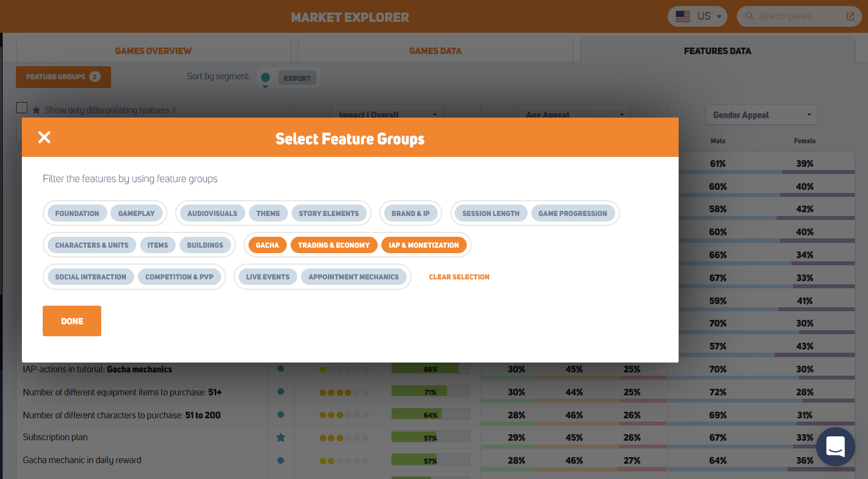Screen dimensions: 868x479
Task: Switch to the Games Overview tab
Action: pos(153,50)
